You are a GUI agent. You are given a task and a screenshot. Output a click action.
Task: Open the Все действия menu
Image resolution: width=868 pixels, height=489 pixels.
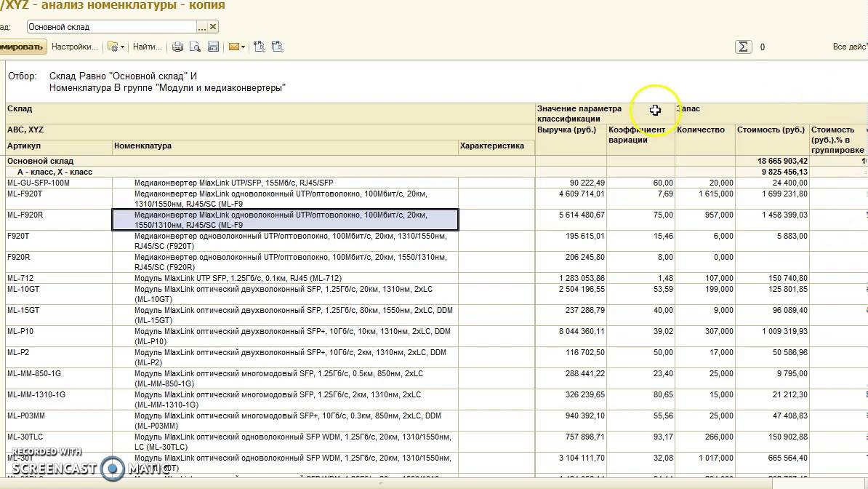[x=850, y=47]
